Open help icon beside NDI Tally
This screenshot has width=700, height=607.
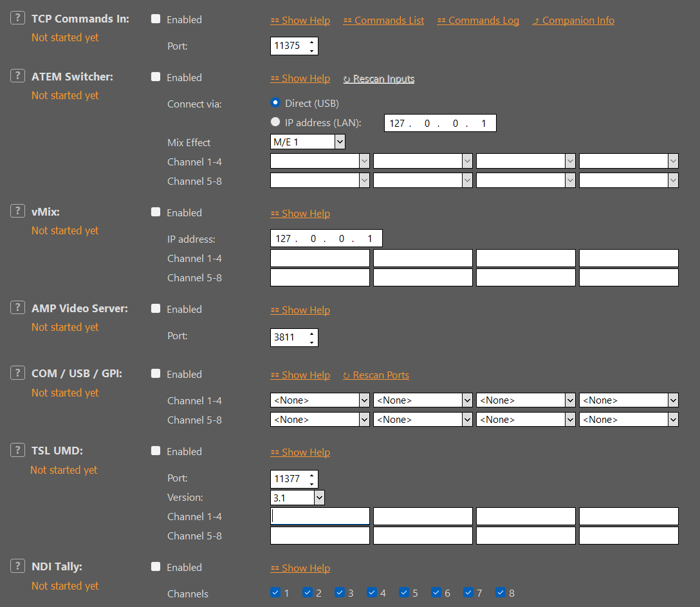[17, 566]
